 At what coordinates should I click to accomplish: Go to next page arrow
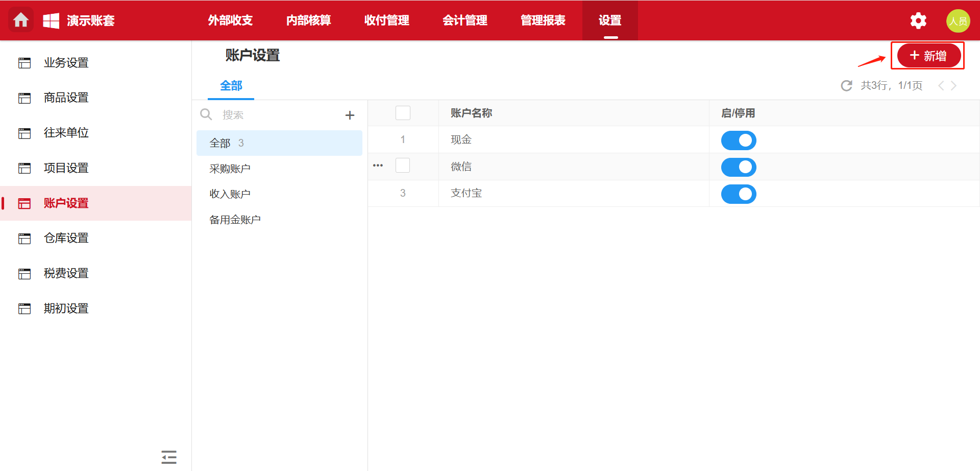pos(953,86)
